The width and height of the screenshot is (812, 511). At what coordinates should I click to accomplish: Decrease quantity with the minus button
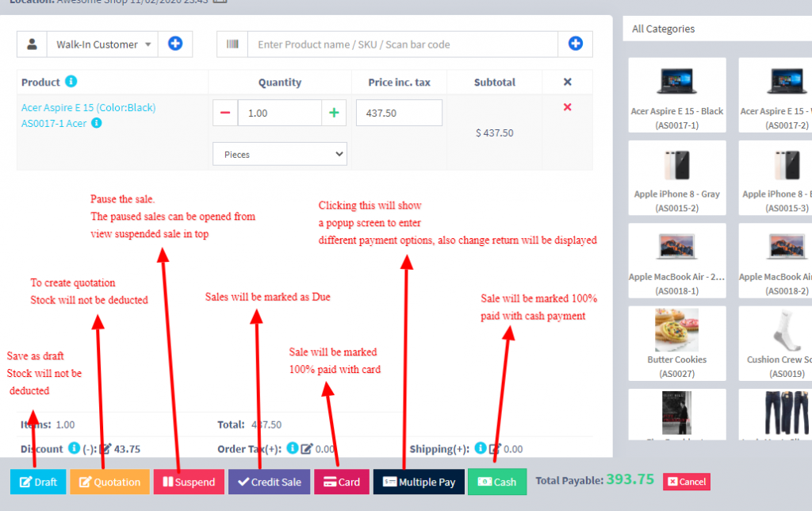coord(225,113)
